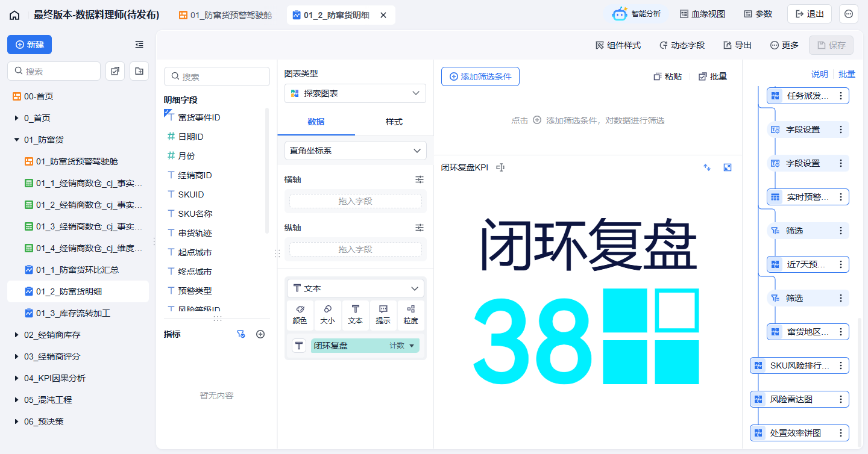868x454 pixels.
Task: Open more menu for 任务派发 node
Action: 841,96
